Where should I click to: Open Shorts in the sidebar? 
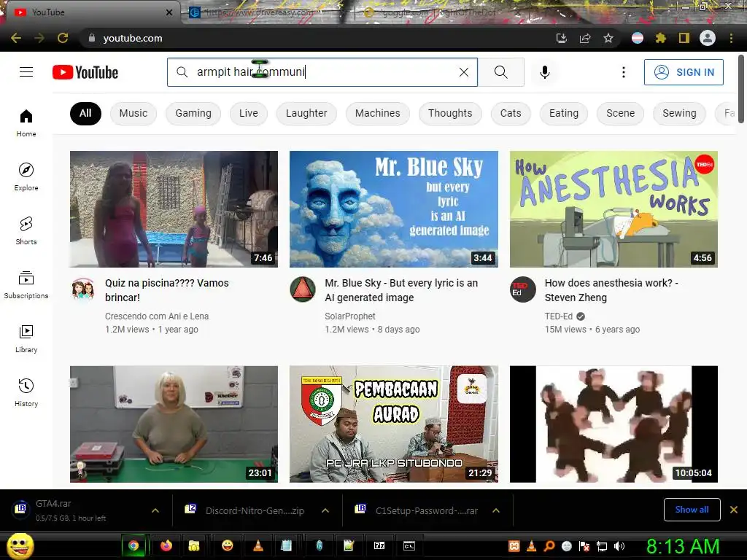pyautogui.click(x=26, y=230)
